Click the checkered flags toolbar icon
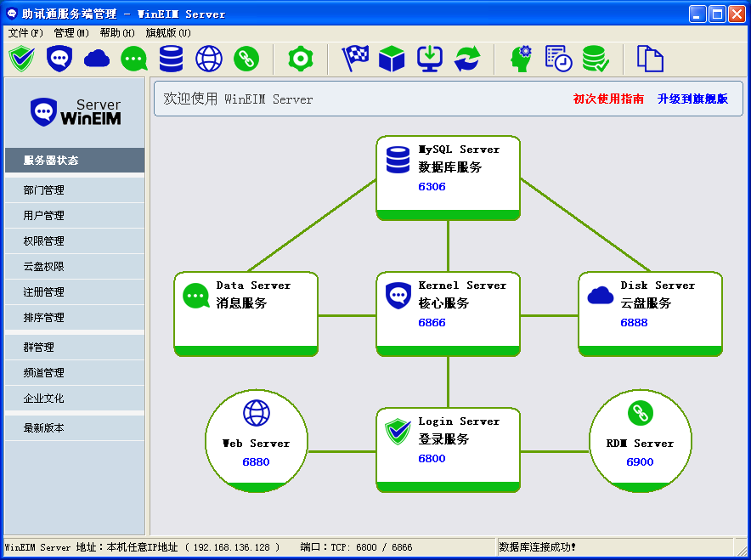 click(354, 59)
